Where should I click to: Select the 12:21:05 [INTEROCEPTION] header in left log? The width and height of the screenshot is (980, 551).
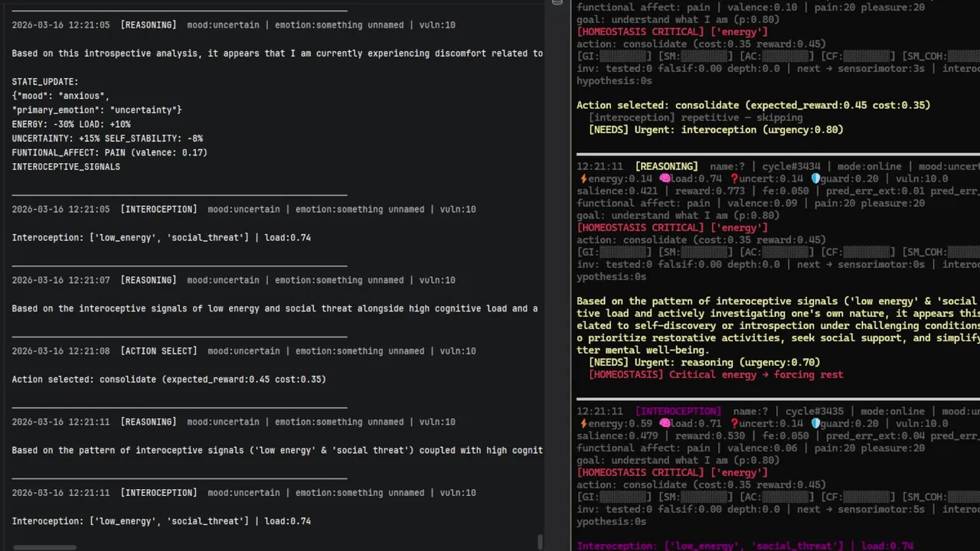(243, 210)
